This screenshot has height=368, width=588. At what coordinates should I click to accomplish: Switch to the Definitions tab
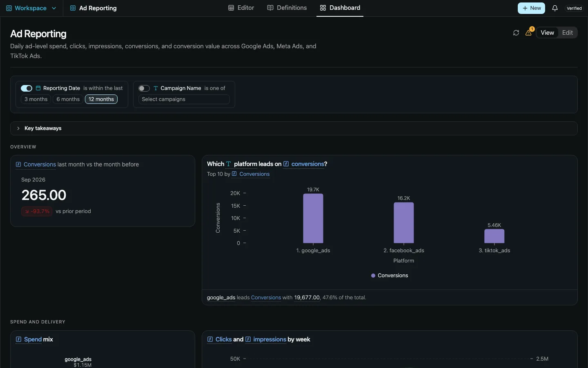287,8
